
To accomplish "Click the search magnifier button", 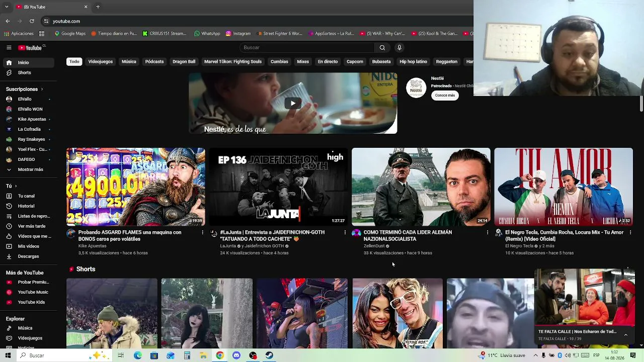I will [x=382, y=48].
